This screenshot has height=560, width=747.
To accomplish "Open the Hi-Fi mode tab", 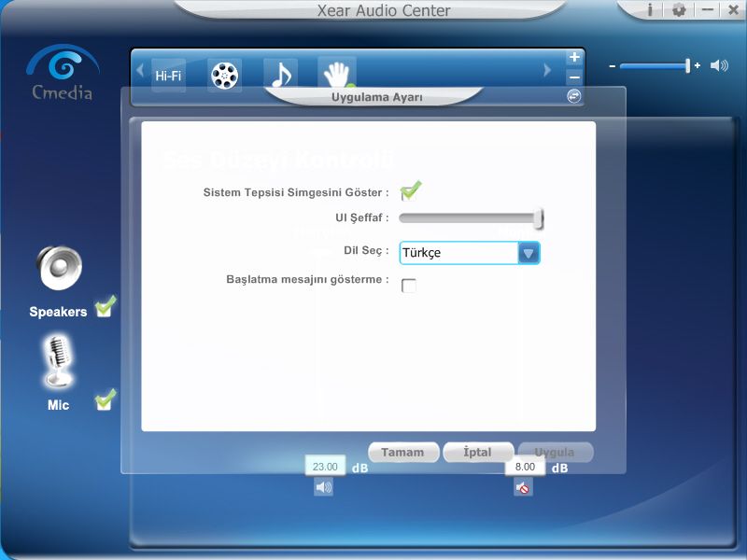I will coord(168,76).
